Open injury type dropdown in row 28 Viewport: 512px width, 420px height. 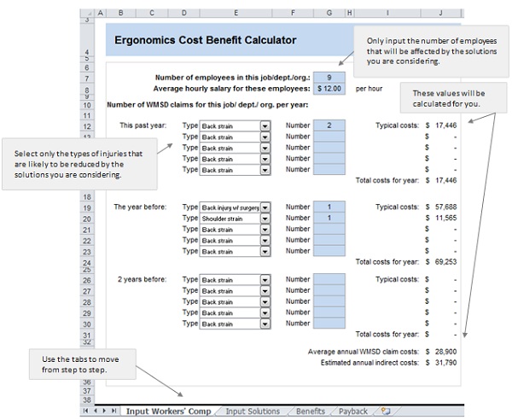pos(265,302)
